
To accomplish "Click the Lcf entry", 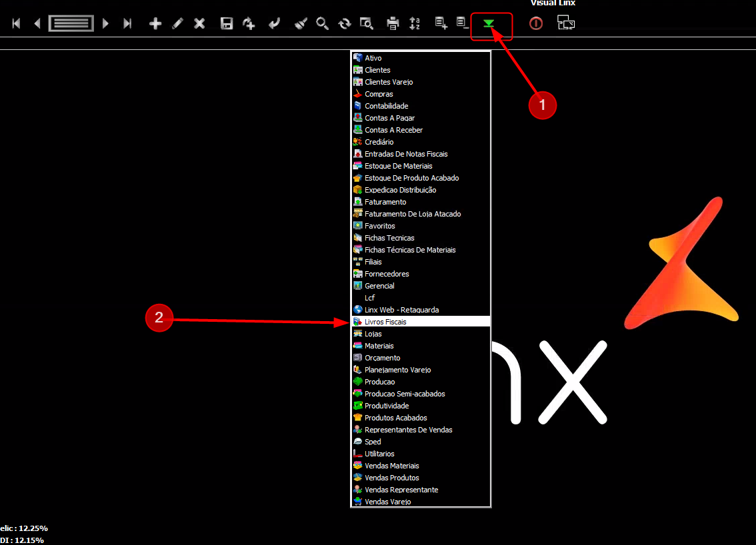I will 421,298.
